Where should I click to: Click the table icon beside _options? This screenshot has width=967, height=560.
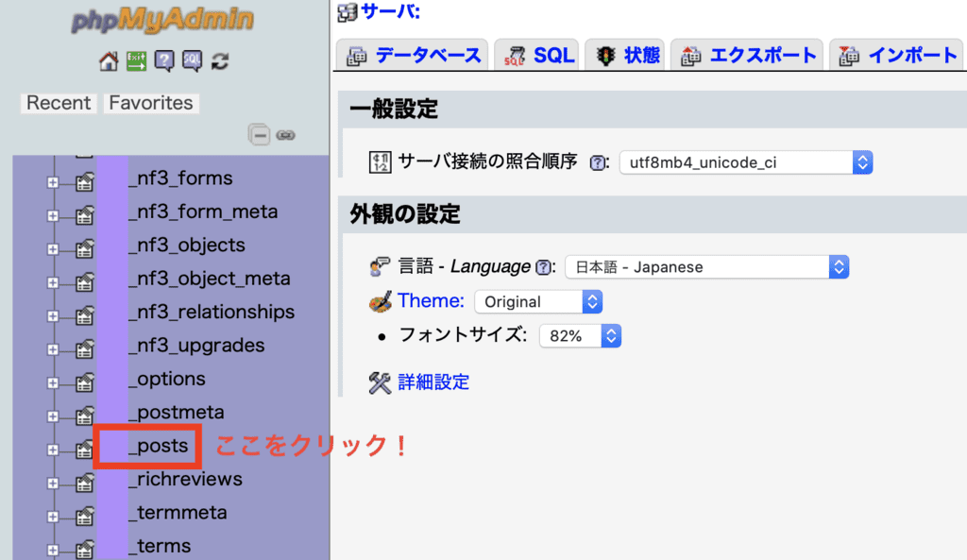[84, 381]
